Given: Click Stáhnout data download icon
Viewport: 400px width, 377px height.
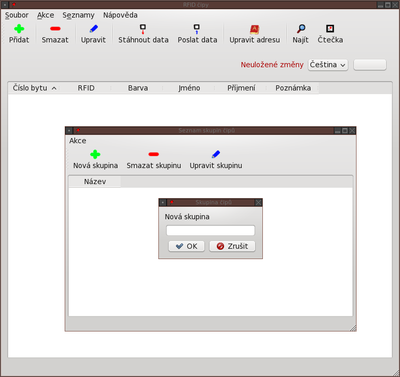Looking at the screenshot, I should pyautogui.click(x=143, y=29).
